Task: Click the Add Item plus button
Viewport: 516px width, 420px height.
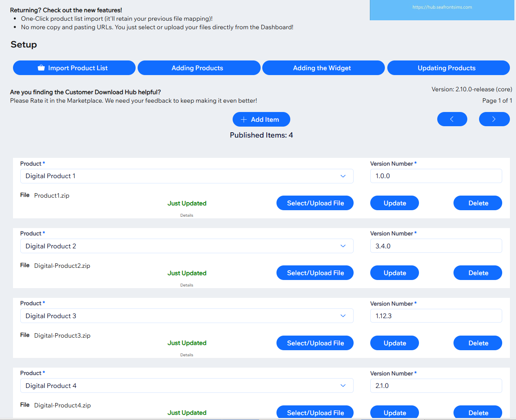Action: 261,119
